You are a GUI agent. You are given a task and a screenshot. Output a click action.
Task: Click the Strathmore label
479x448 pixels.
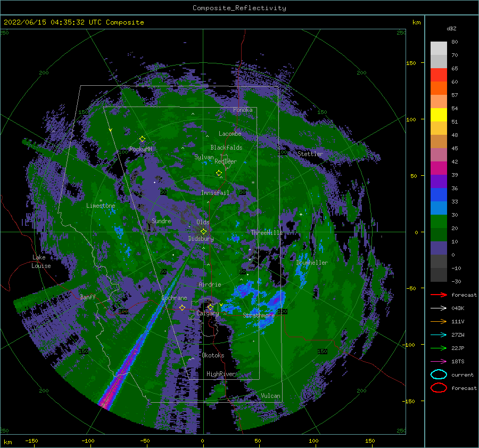click(x=259, y=315)
